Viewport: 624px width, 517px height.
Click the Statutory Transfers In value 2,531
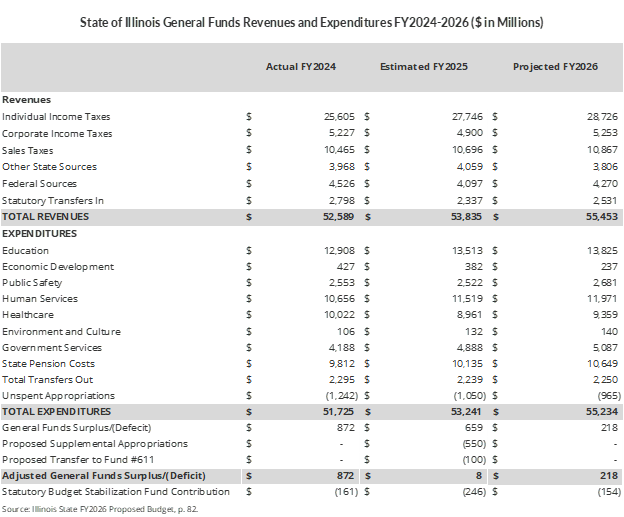click(x=605, y=201)
